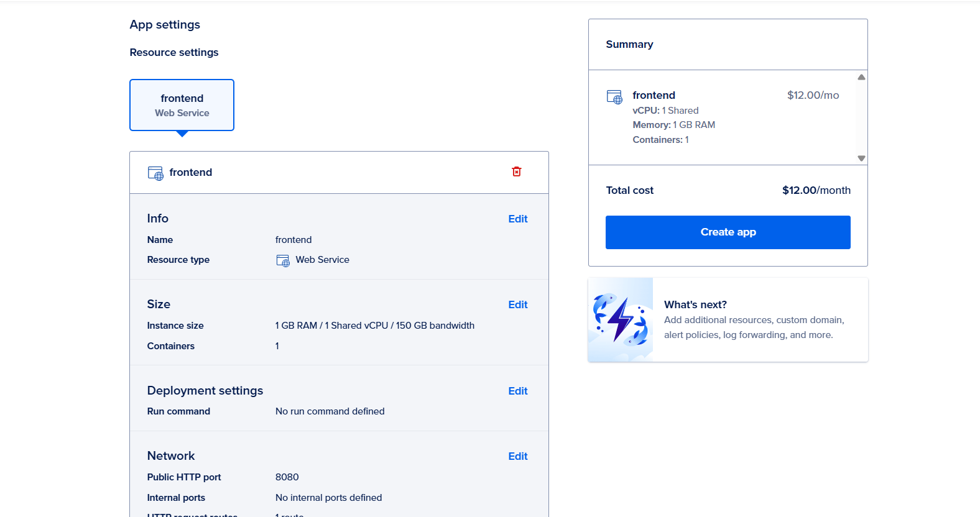Click the Summary heading

pos(629,44)
